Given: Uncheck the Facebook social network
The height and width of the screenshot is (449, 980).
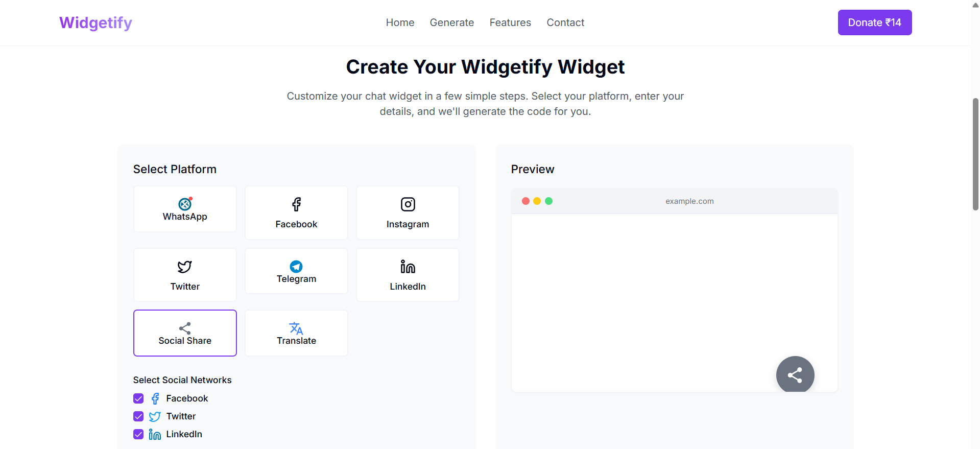Looking at the screenshot, I should click(138, 398).
